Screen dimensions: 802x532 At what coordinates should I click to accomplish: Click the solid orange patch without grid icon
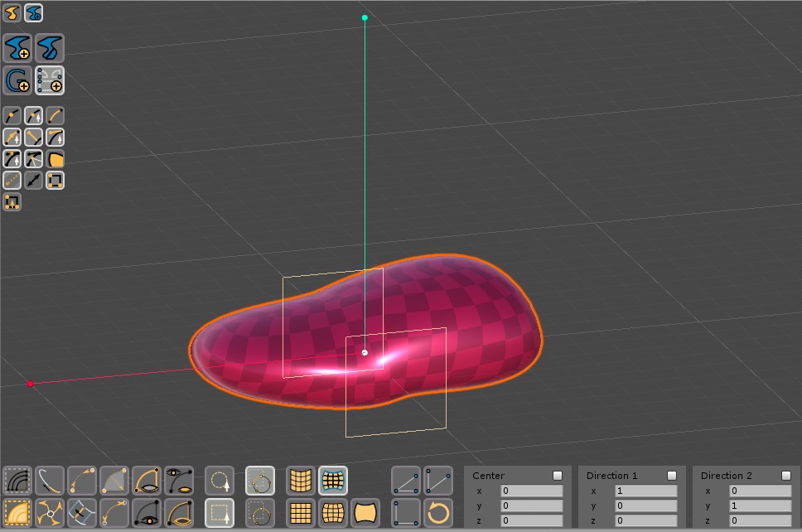pos(365,513)
